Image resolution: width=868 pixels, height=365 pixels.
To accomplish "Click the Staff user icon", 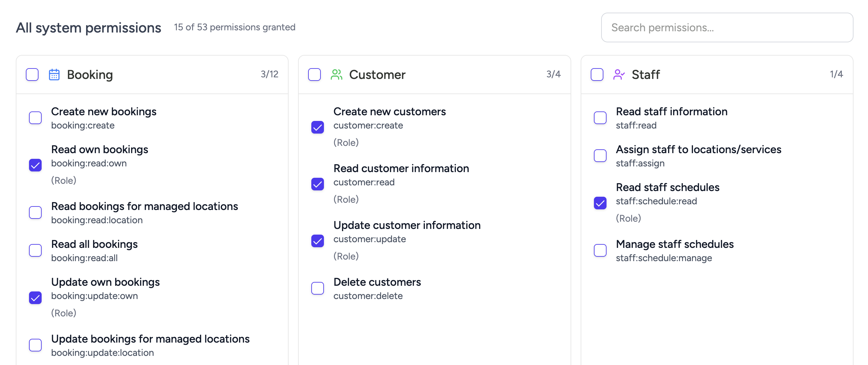I will pos(619,75).
